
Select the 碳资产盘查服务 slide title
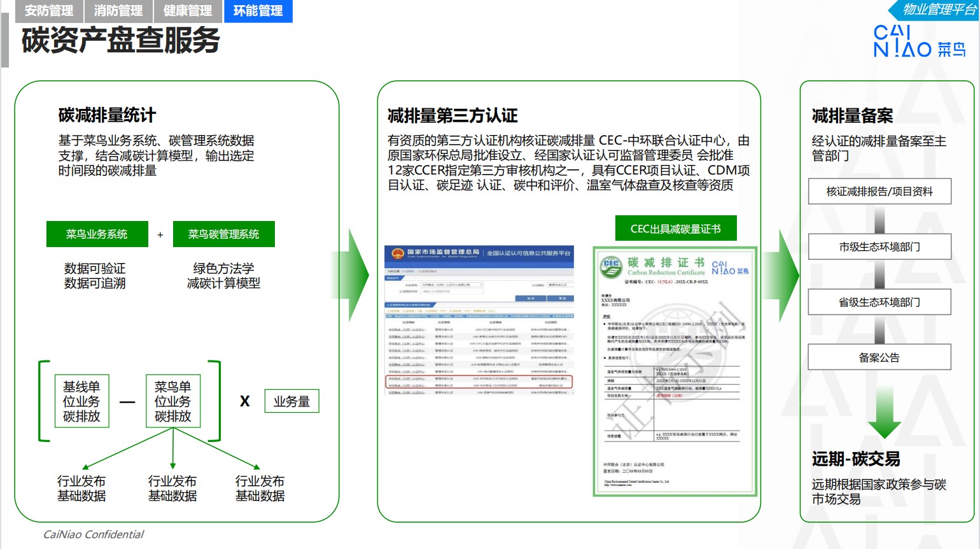[121, 40]
